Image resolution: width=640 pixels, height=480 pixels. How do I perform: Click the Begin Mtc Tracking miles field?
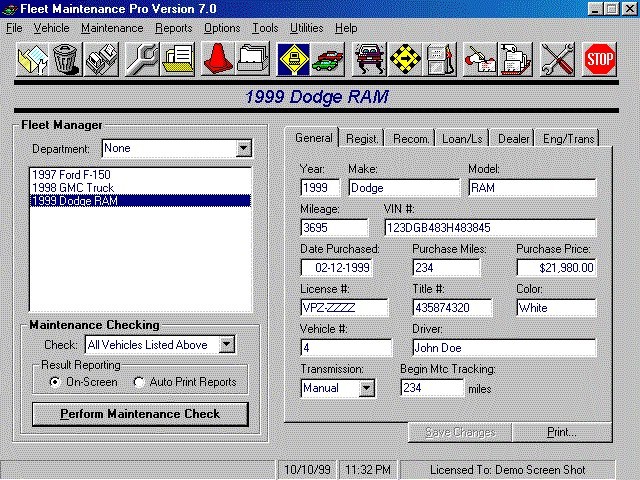click(x=432, y=388)
